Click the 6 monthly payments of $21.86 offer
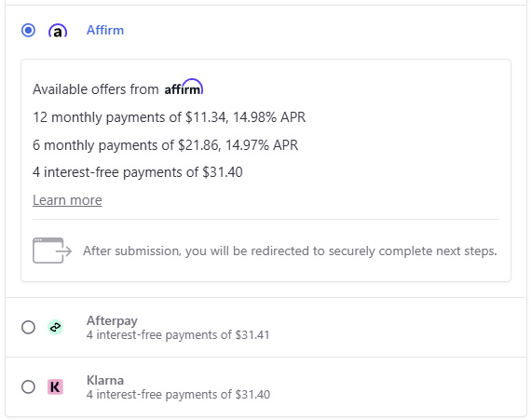The image size is (531, 420). (165, 145)
